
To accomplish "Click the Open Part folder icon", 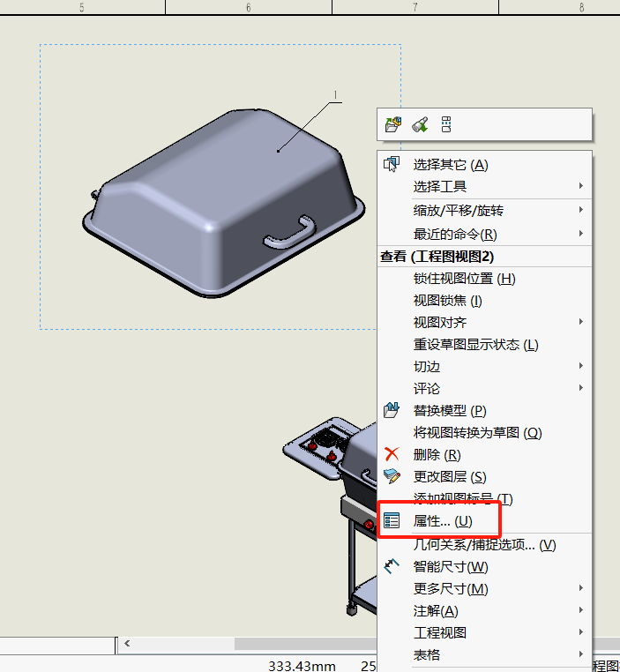I will pyautogui.click(x=393, y=124).
